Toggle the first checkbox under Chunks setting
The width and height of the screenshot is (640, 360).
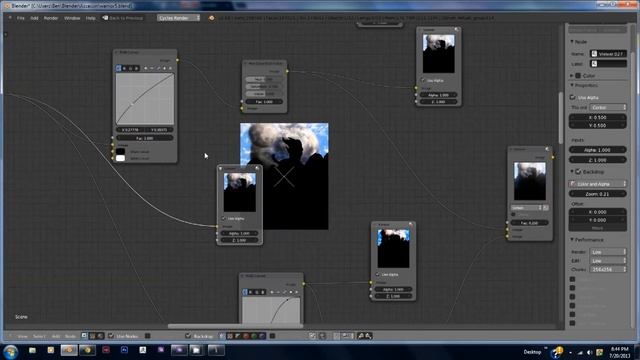(x=572, y=279)
